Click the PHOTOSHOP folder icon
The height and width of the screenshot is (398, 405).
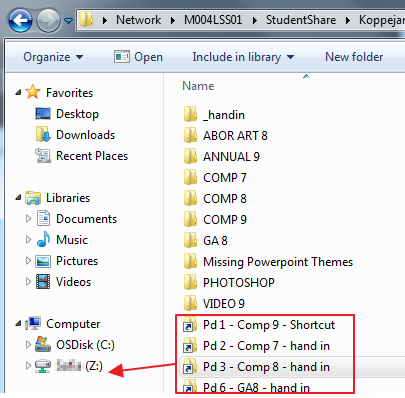190,282
